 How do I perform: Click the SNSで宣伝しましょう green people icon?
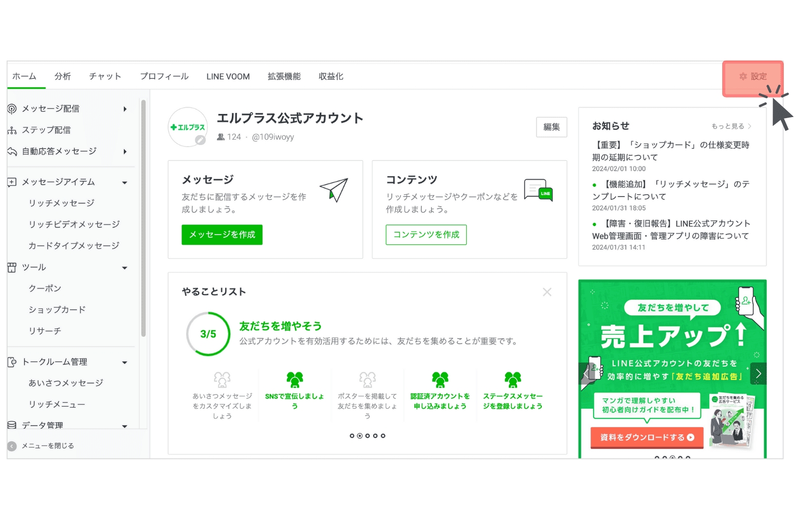tap(295, 380)
